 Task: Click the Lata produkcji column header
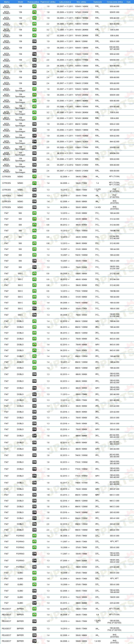click(65, 2)
